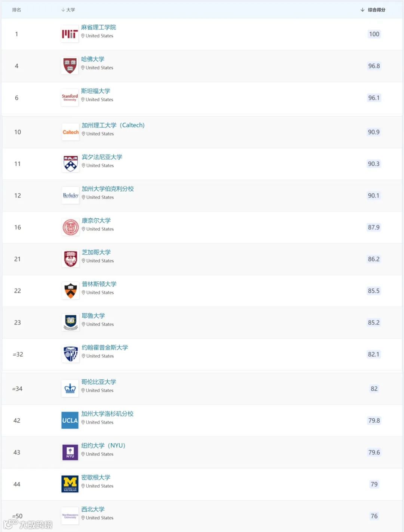
Task: Click the Cornell University seal logo
Action: [x=70, y=227]
